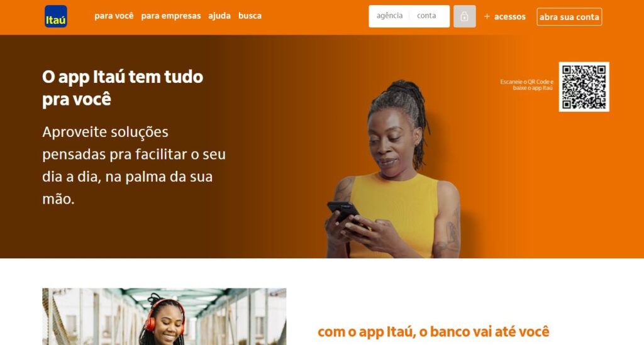The image size is (644, 345).
Task: Open the 'ajuda' menu item
Action: pos(219,16)
